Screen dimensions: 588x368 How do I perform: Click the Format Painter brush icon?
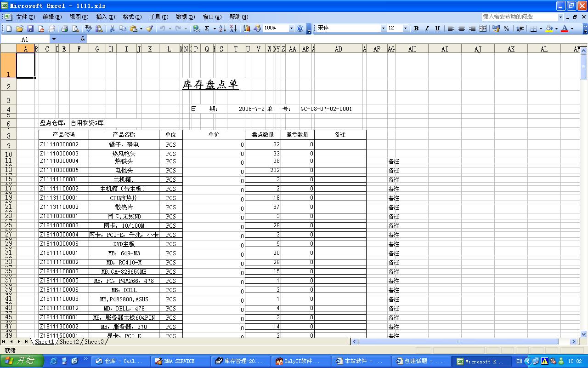tap(150, 29)
